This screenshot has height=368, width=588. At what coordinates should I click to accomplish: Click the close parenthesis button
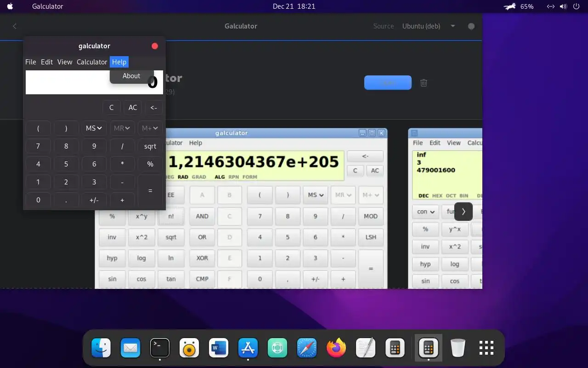tap(66, 128)
